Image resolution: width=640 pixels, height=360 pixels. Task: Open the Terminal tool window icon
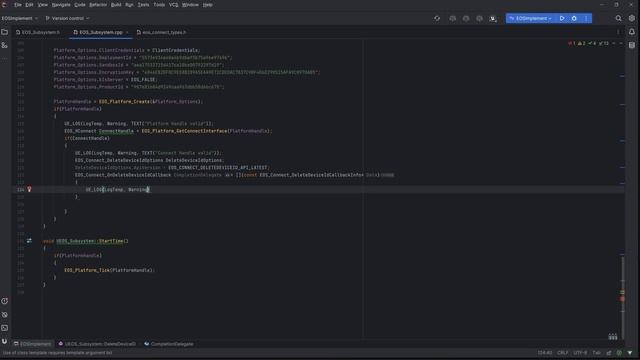coord(4,328)
